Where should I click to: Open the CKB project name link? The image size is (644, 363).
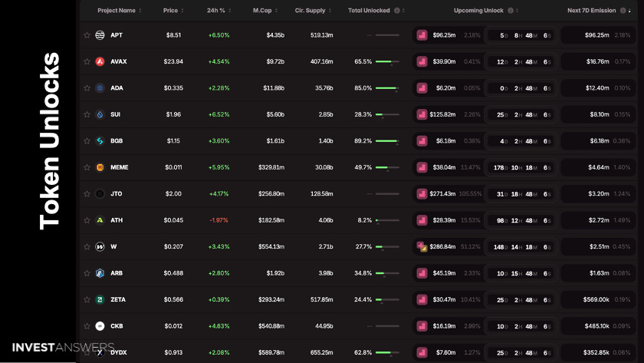[x=117, y=326]
